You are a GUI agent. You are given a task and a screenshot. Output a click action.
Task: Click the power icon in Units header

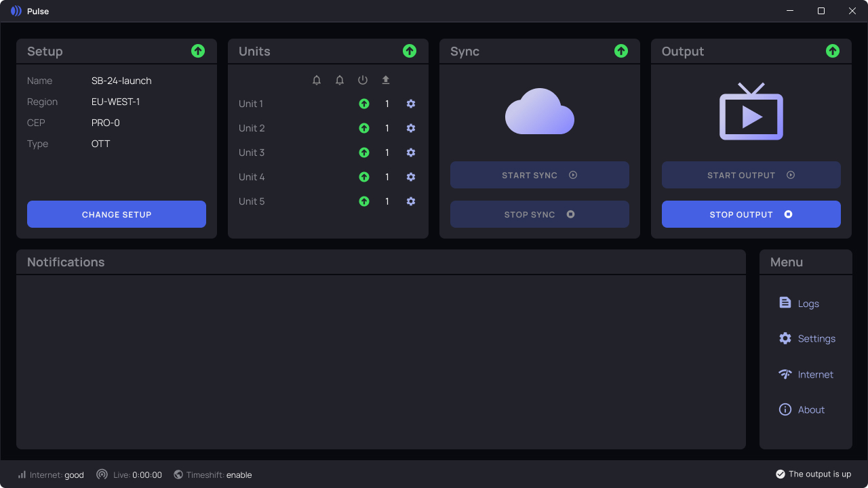click(363, 80)
